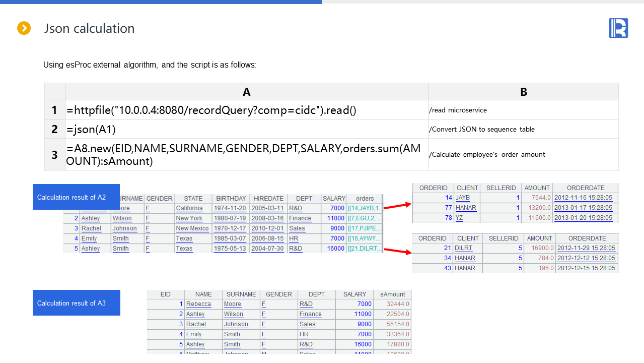Click the New Mexico state link
The image size is (644, 363).
(x=192, y=228)
